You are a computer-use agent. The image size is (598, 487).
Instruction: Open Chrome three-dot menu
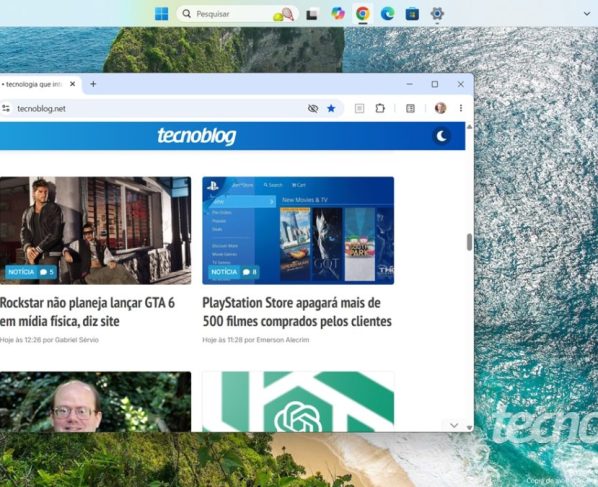point(461,108)
